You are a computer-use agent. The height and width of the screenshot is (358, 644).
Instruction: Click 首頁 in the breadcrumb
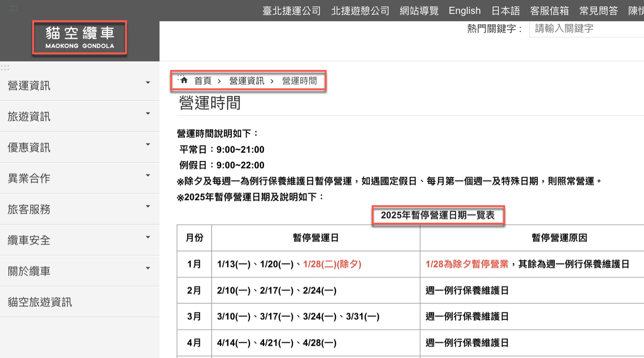coord(203,81)
